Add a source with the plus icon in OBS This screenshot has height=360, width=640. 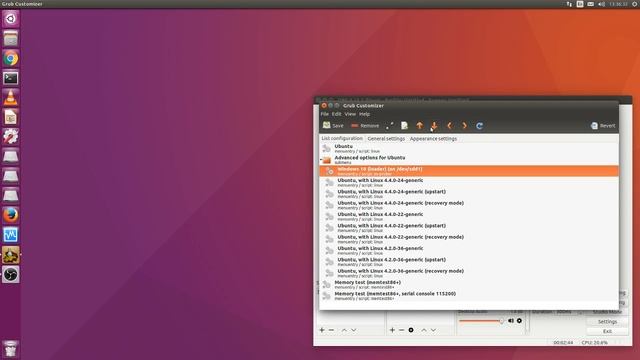pyautogui.click(x=392, y=330)
